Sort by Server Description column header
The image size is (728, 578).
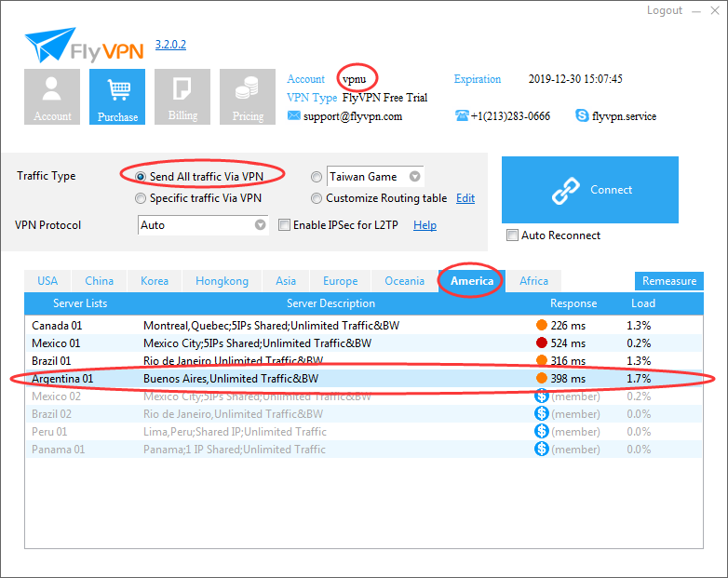[330, 303]
